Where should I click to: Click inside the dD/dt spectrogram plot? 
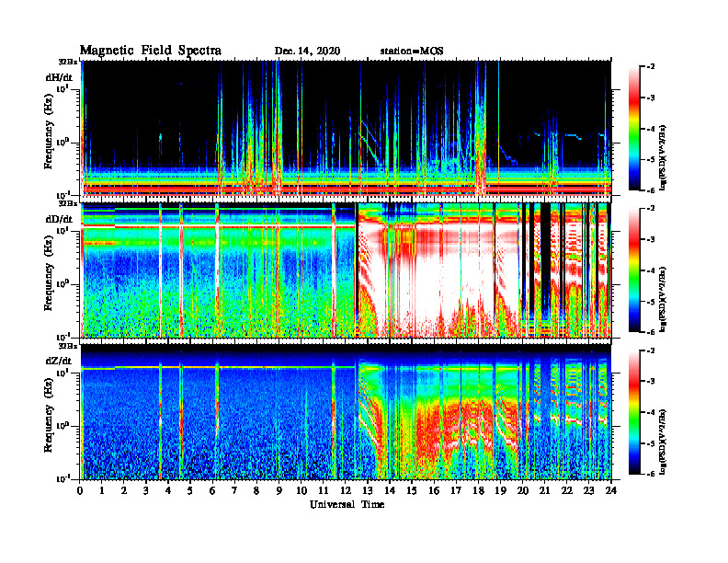[x=346, y=270]
